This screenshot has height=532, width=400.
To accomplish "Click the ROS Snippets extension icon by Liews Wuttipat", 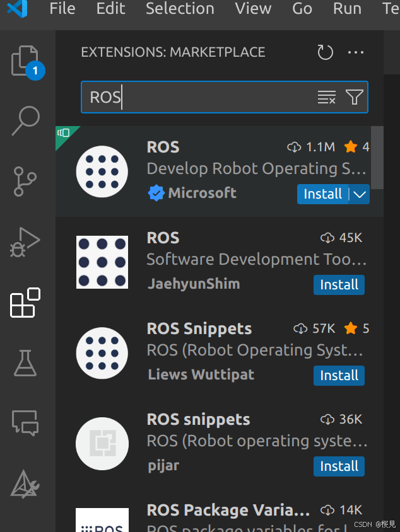I will (x=102, y=353).
